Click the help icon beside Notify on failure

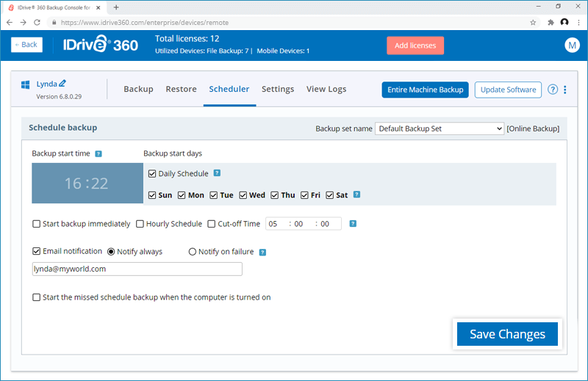(262, 252)
